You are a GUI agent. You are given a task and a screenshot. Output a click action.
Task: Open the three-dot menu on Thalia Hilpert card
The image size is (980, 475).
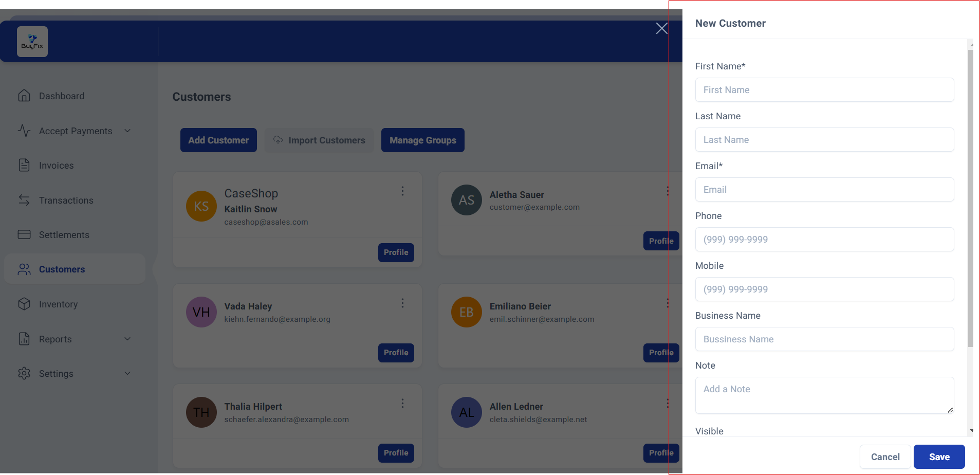[402, 404]
